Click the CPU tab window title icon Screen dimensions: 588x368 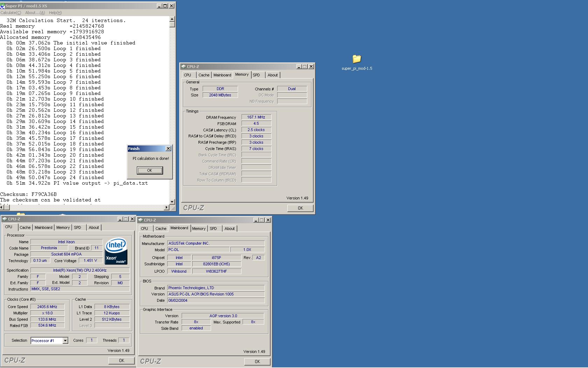(5, 219)
